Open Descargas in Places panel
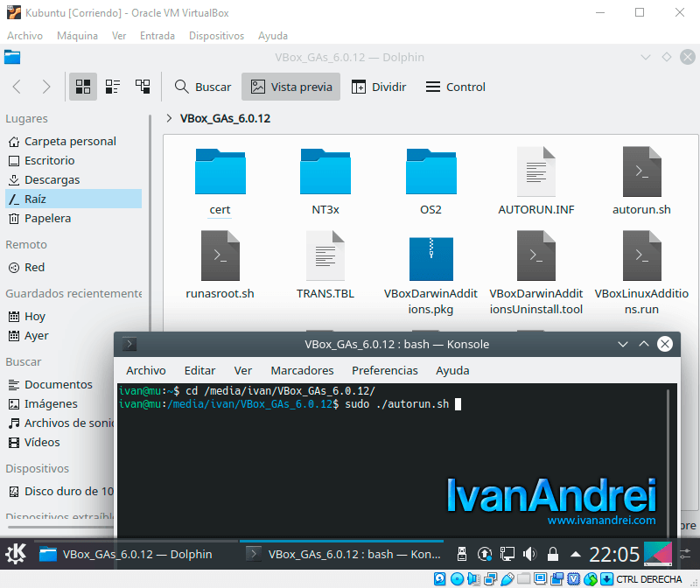This screenshot has height=588, width=700. [73, 180]
